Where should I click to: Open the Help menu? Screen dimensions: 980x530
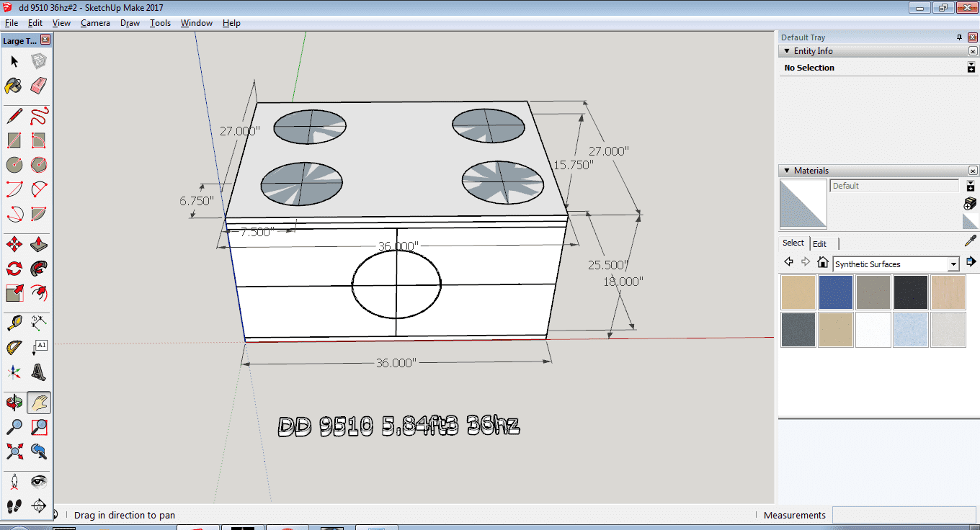click(x=231, y=23)
